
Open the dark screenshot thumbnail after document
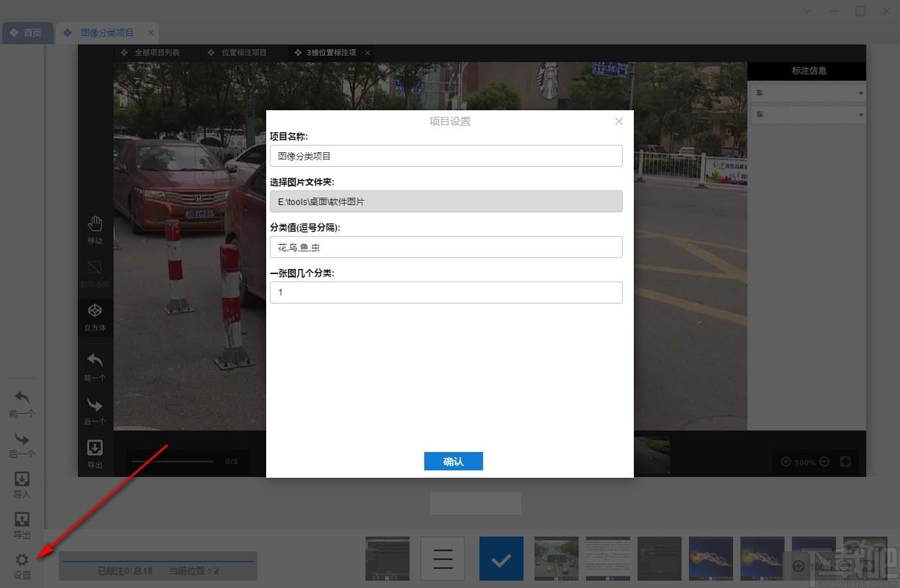[x=660, y=559]
